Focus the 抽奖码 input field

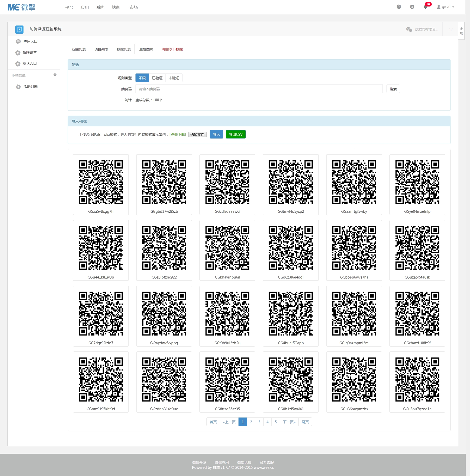(x=259, y=89)
